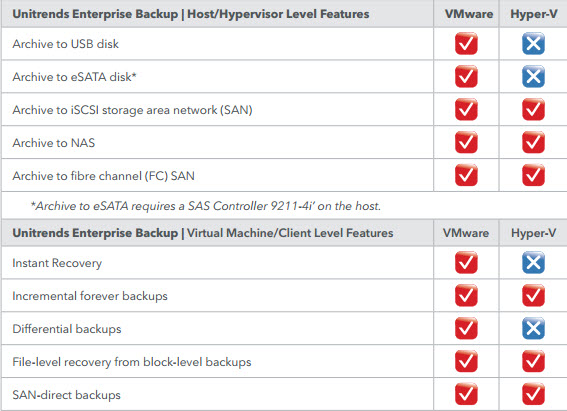Click the VMware checkmark for Archive to eSATA disk

(466, 77)
